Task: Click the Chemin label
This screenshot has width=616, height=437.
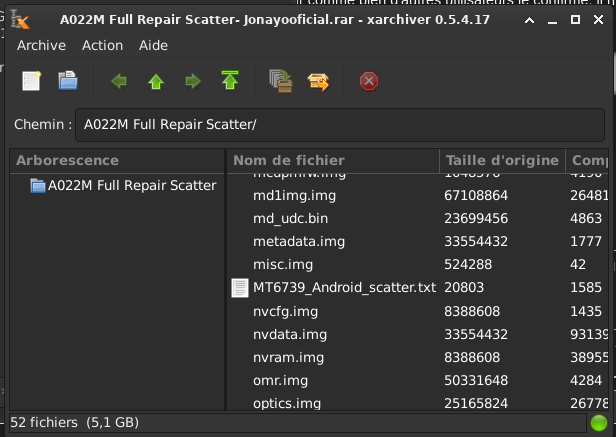Action: click(43, 125)
